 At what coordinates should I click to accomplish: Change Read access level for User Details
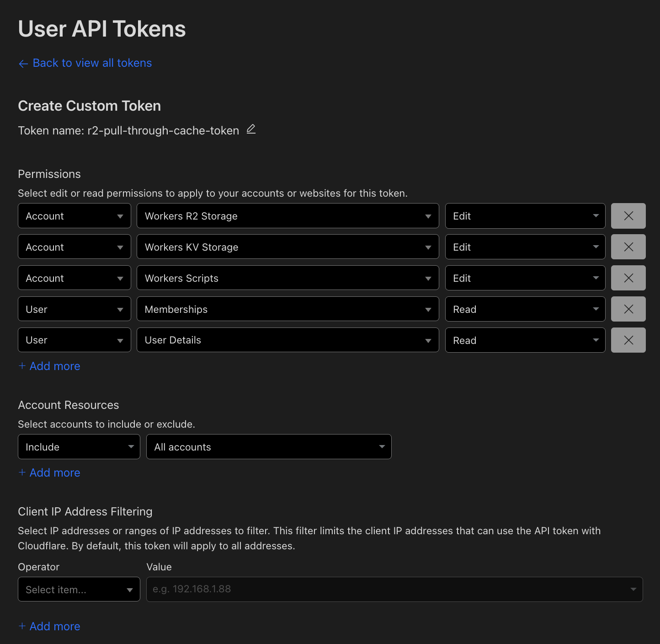pos(525,340)
